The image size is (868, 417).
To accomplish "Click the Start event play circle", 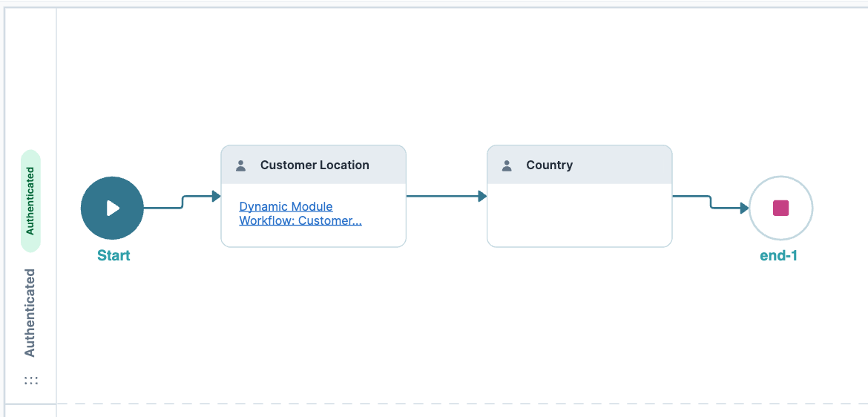I will coord(112,208).
